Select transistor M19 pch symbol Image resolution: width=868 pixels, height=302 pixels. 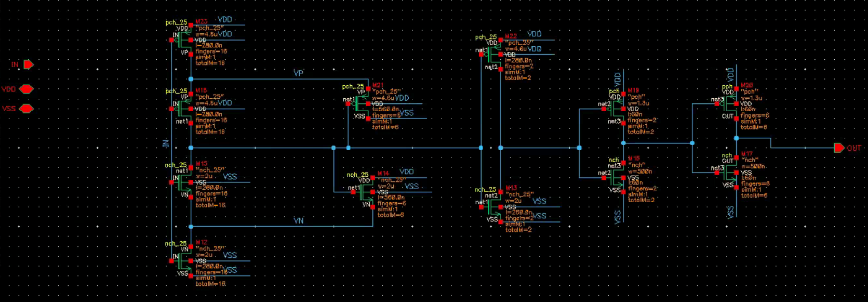point(615,109)
